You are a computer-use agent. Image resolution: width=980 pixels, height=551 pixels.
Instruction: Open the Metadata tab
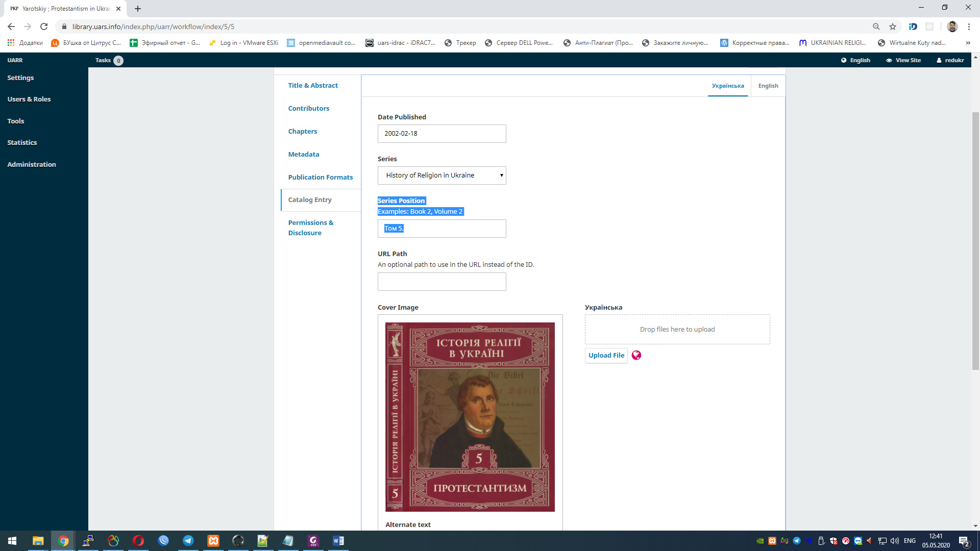(303, 155)
